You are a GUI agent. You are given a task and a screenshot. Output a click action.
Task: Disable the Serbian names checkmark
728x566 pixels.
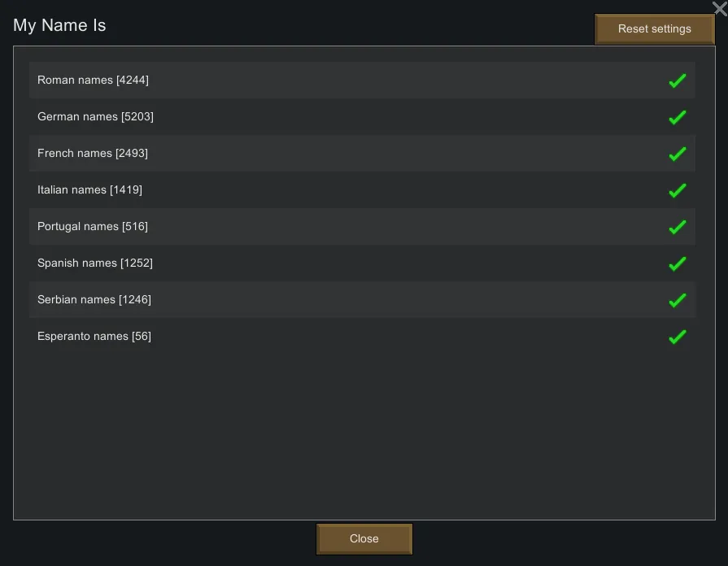tap(677, 300)
